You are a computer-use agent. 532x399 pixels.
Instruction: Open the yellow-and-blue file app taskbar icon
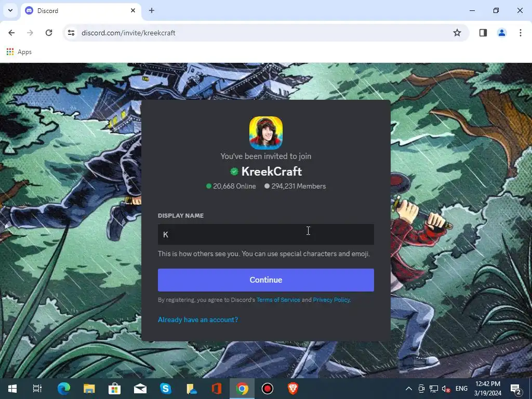click(191, 389)
